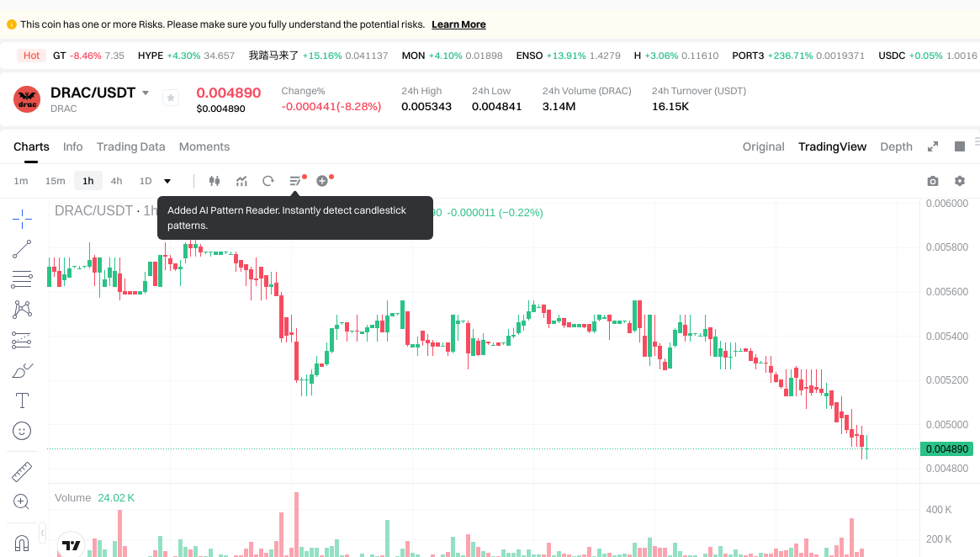Toggle favorite star for DRAC/USDT
The width and height of the screenshot is (980, 557).
[x=171, y=98]
